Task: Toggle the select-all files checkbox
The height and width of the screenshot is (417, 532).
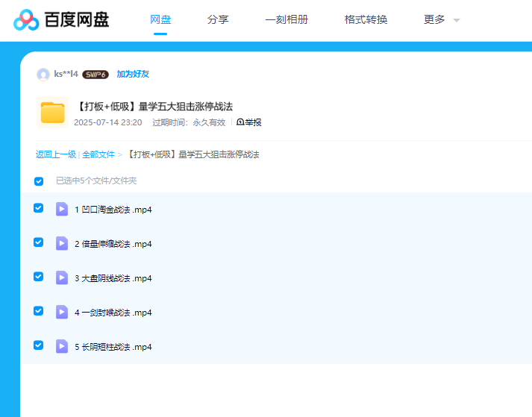Action: tap(39, 181)
